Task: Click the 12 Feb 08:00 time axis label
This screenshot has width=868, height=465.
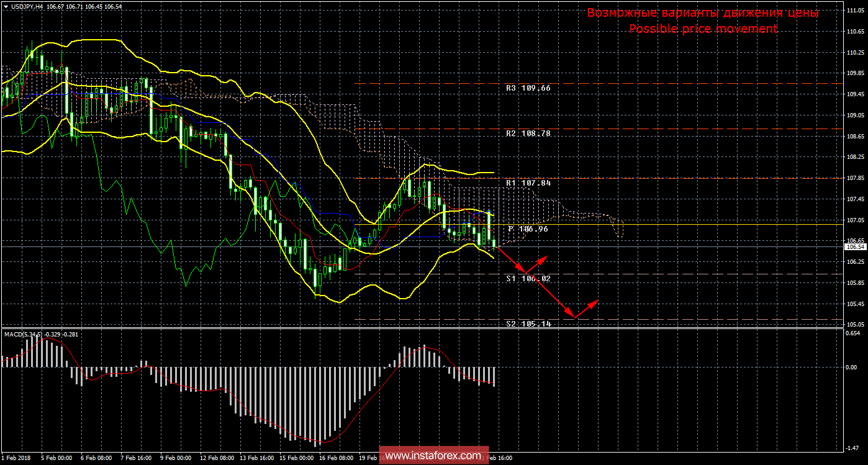Action: point(215,458)
